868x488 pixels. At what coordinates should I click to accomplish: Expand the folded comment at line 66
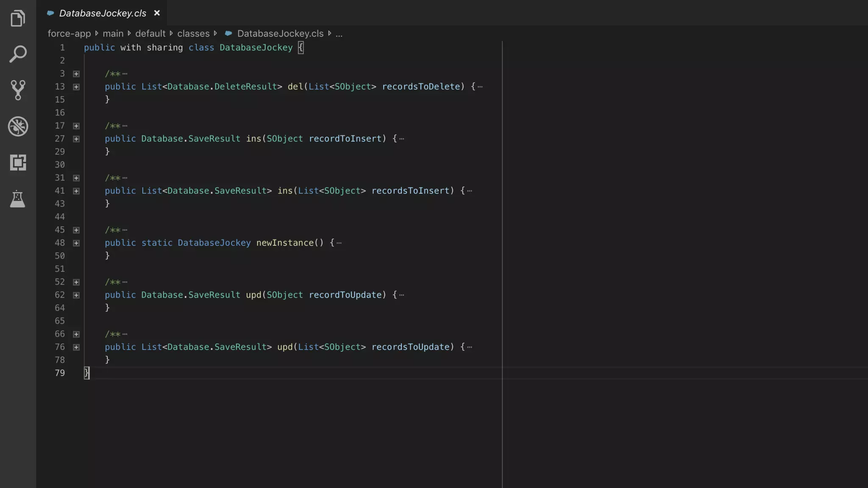tap(76, 334)
